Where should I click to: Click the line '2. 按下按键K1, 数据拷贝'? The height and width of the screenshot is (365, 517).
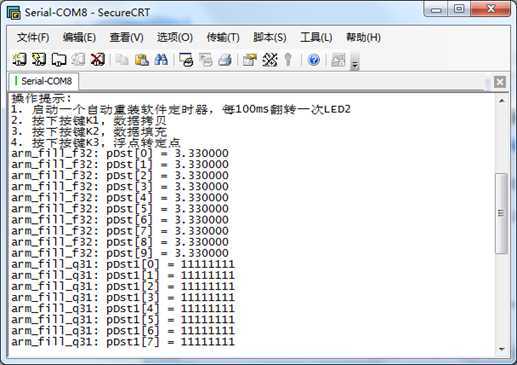tap(89, 120)
